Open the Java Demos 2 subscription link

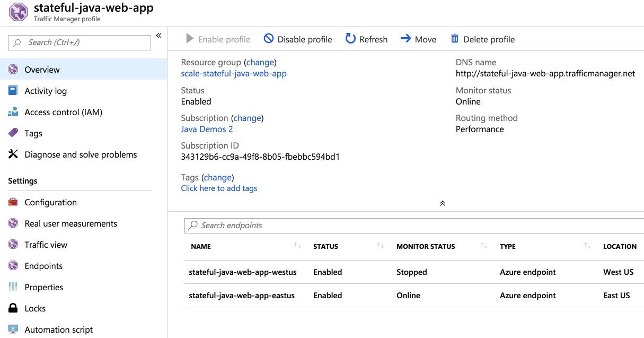207,129
